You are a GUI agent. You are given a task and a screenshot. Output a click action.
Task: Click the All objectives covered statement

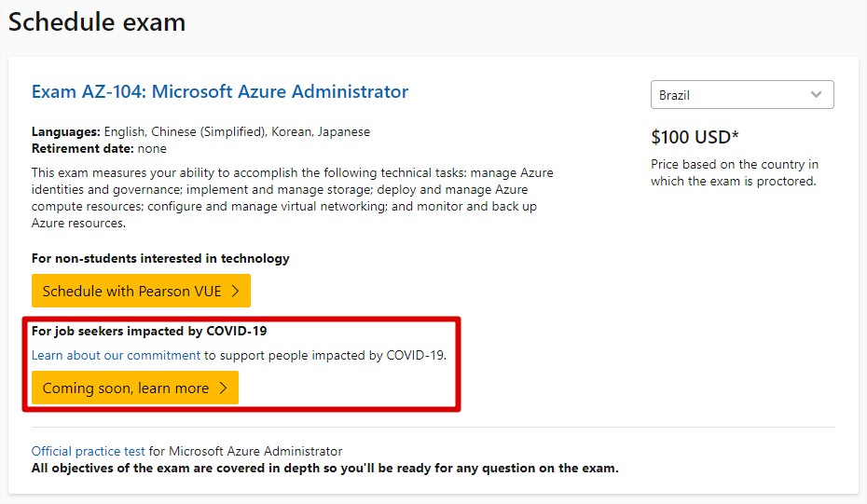tap(324, 468)
